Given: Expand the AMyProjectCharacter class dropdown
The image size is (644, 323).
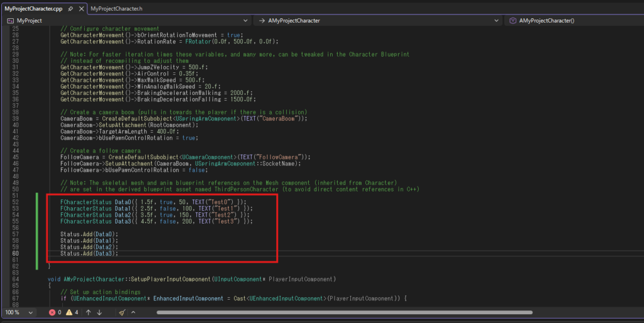Looking at the screenshot, I should tap(377, 21).
